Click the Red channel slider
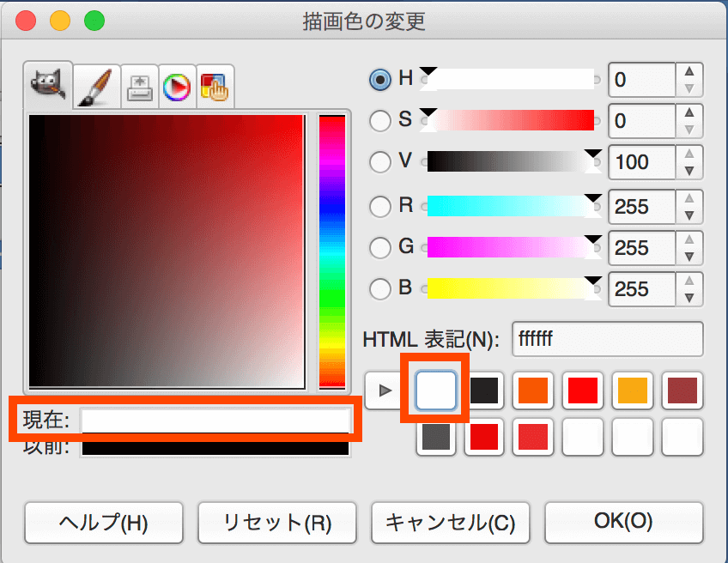 click(x=511, y=206)
